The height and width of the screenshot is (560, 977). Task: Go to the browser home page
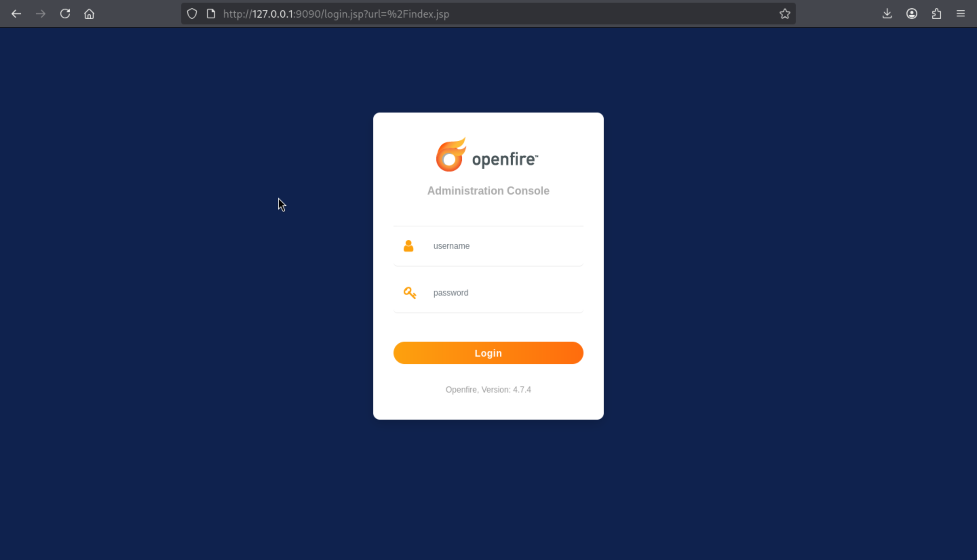pos(89,14)
